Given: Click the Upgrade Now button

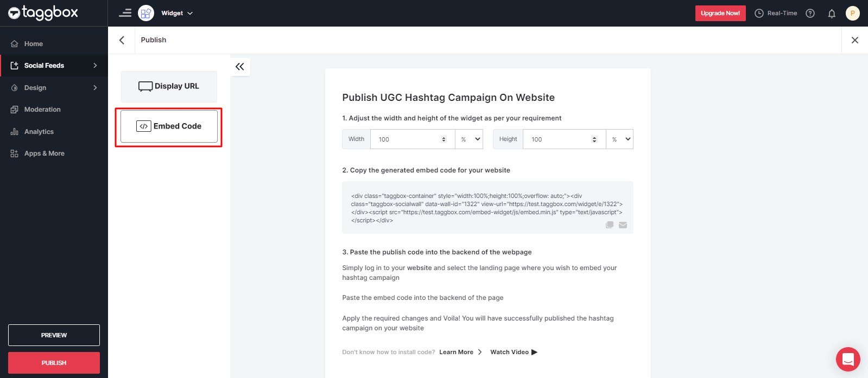Looking at the screenshot, I should tap(720, 13).
